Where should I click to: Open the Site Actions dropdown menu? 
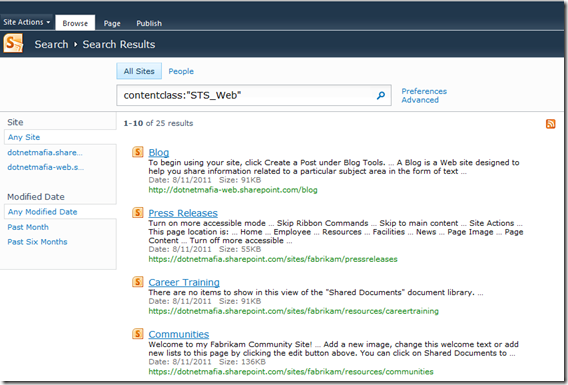point(27,22)
